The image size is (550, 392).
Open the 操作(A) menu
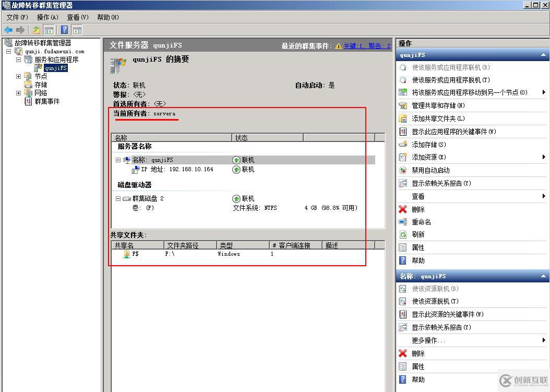(x=47, y=17)
